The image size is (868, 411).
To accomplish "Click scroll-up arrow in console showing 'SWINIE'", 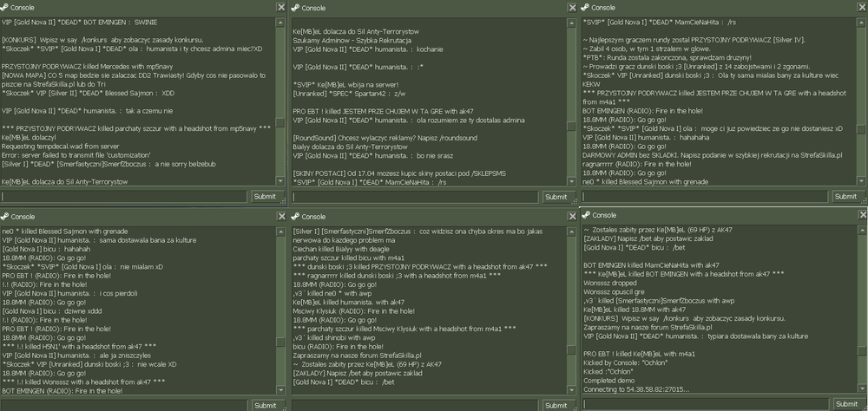I will [x=280, y=23].
